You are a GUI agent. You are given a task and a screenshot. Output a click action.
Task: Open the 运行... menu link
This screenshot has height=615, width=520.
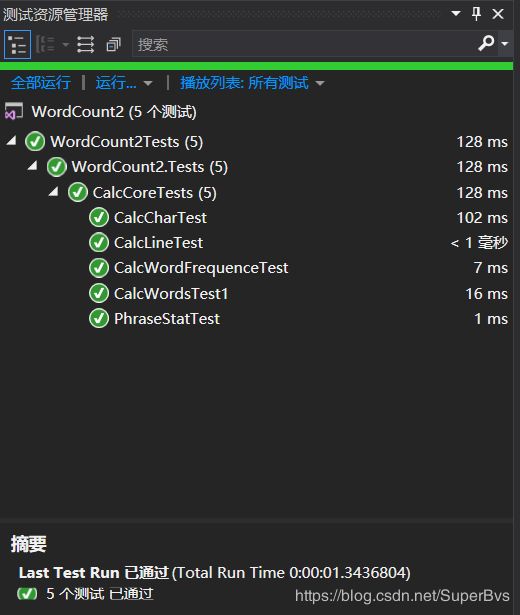(116, 83)
